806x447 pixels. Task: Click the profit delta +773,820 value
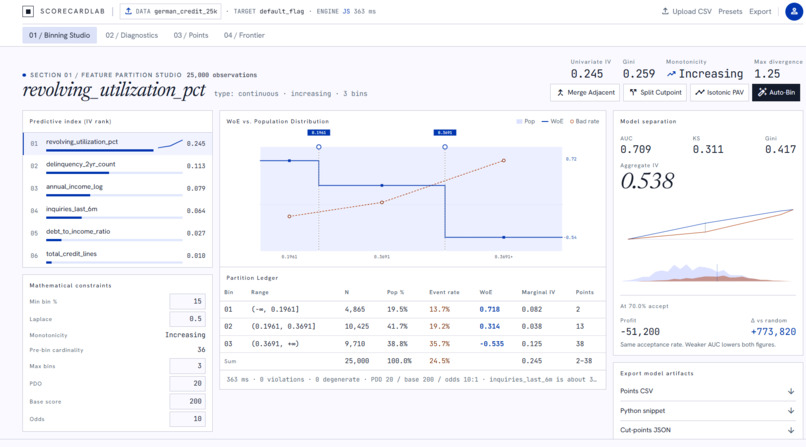click(x=773, y=332)
